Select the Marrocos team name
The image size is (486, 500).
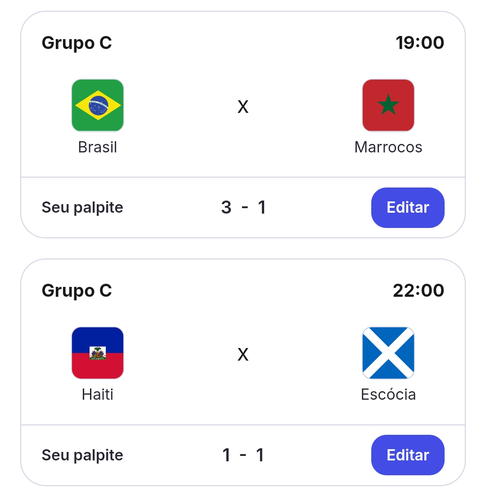pyautogui.click(x=388, y=147)
